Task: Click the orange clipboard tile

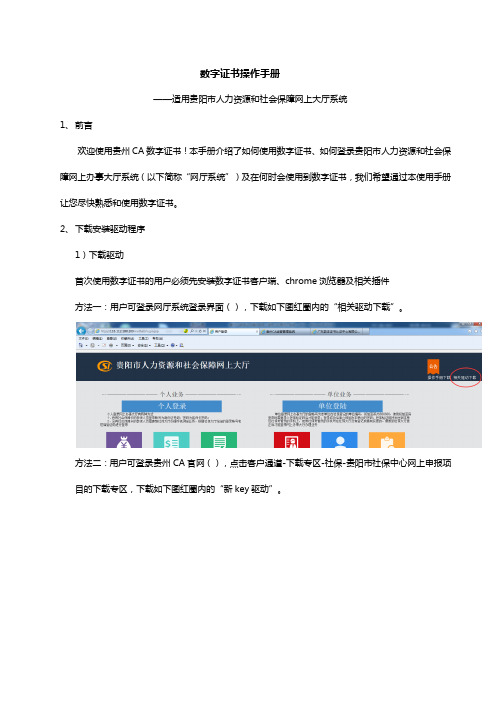Action: click(387, 440)
